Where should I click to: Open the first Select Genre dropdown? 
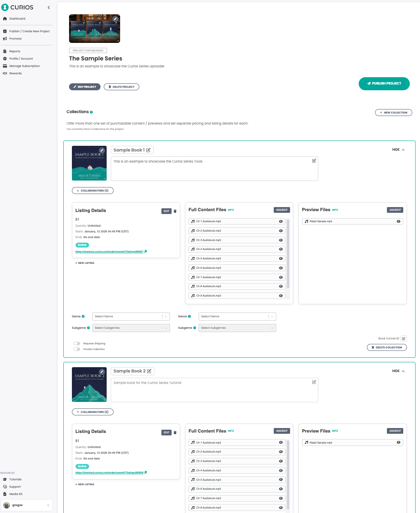pyautogui.click(x=131, y=317)
